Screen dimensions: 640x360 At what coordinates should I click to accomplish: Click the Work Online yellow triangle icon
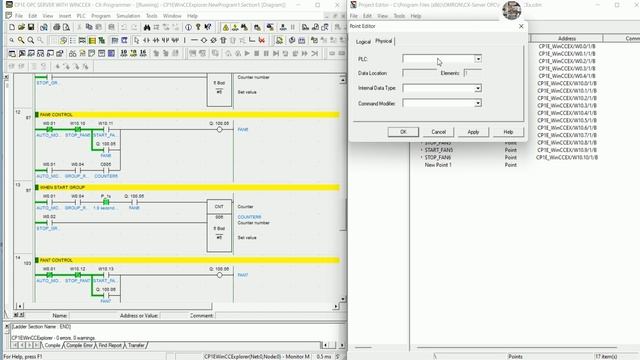(x=225, y=27)
